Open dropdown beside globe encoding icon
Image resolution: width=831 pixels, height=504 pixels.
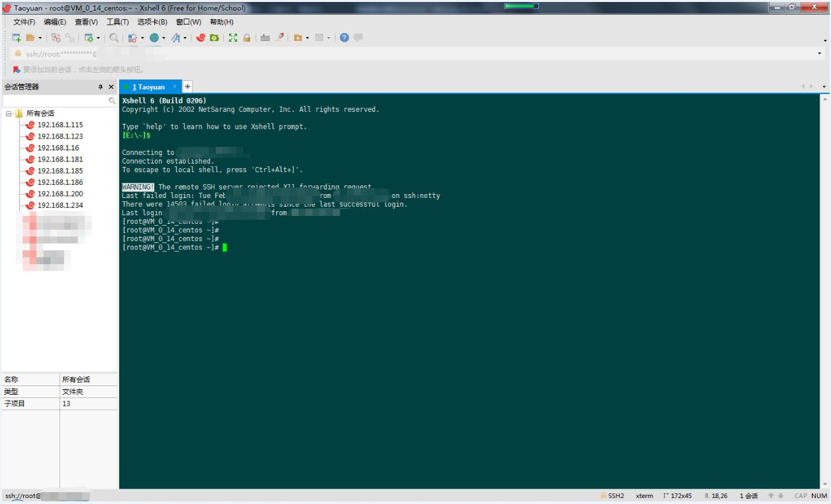(164, 38)
